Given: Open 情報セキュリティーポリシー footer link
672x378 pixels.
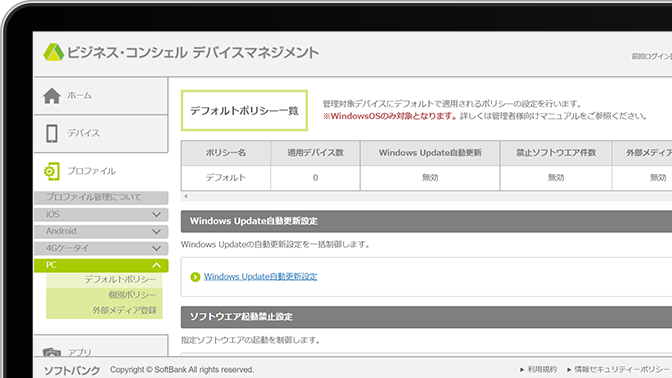Looking at the screenshot, I should point(622,369).
